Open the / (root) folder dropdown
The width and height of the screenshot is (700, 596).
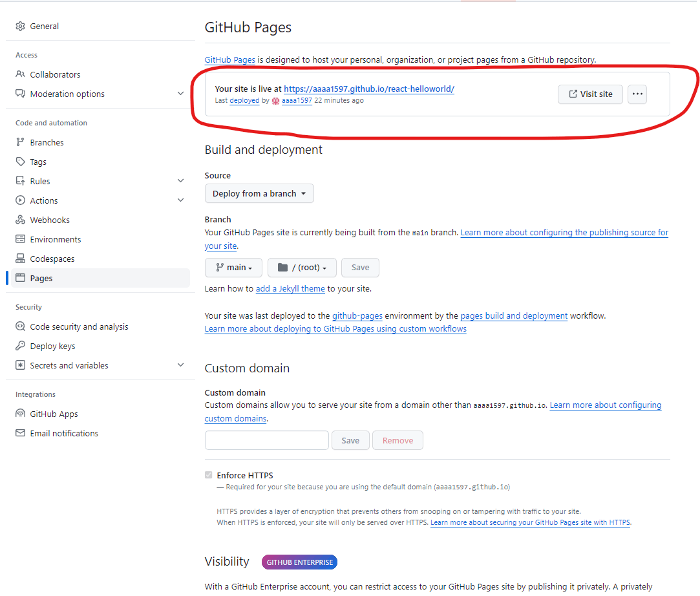tap(302, 268)
